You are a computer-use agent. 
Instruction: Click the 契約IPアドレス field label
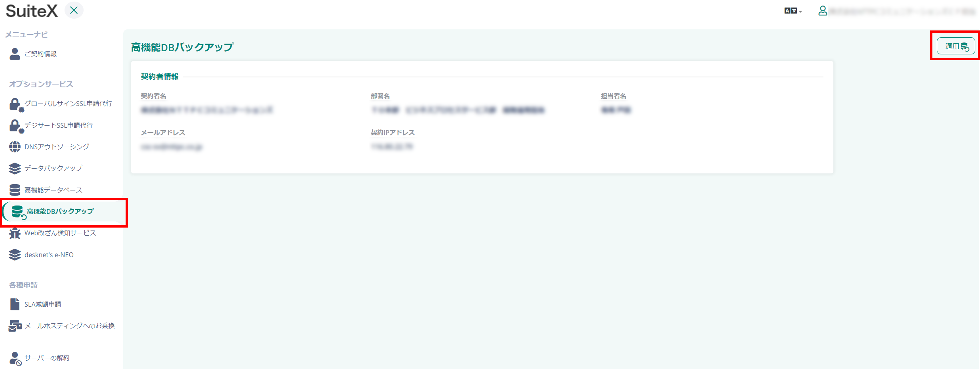(393, 133)
